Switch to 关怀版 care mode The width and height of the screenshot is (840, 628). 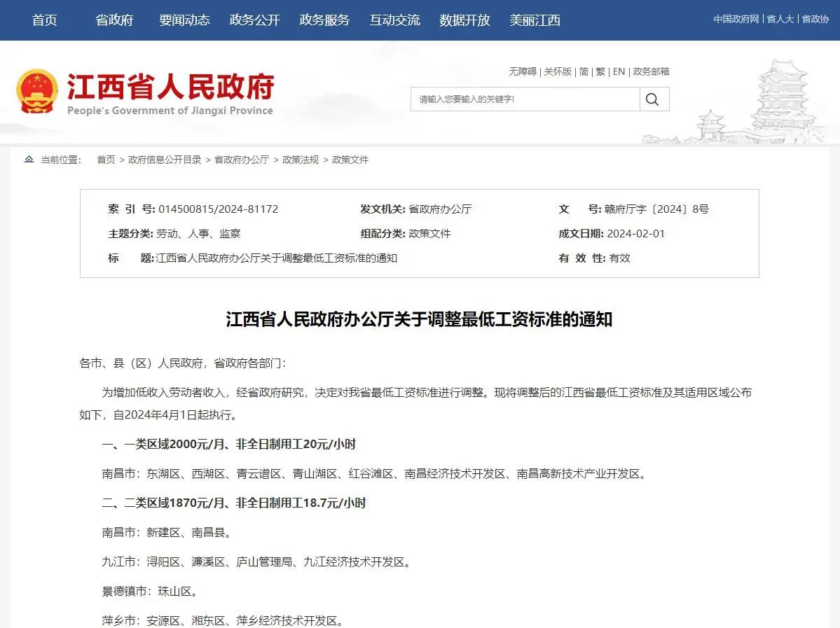[558, 71]
